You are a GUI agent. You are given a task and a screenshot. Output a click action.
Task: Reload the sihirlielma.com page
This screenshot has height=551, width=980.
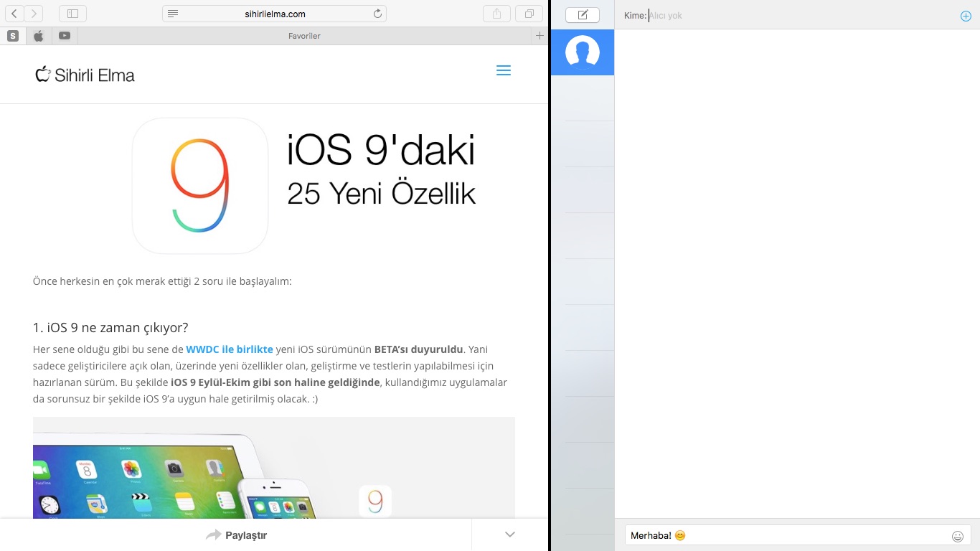[x=377, y=14]
